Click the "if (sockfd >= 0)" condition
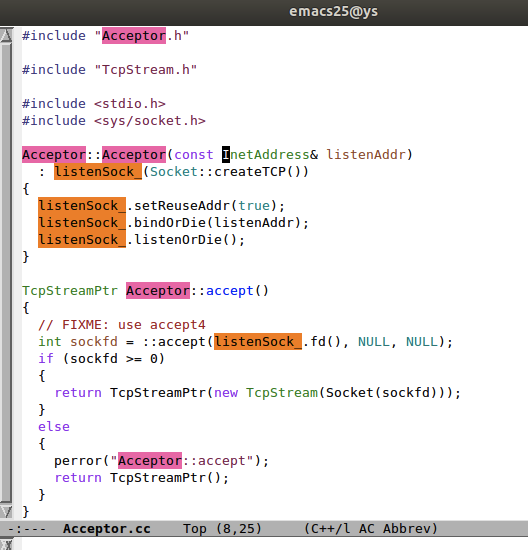 pos(101,358)
